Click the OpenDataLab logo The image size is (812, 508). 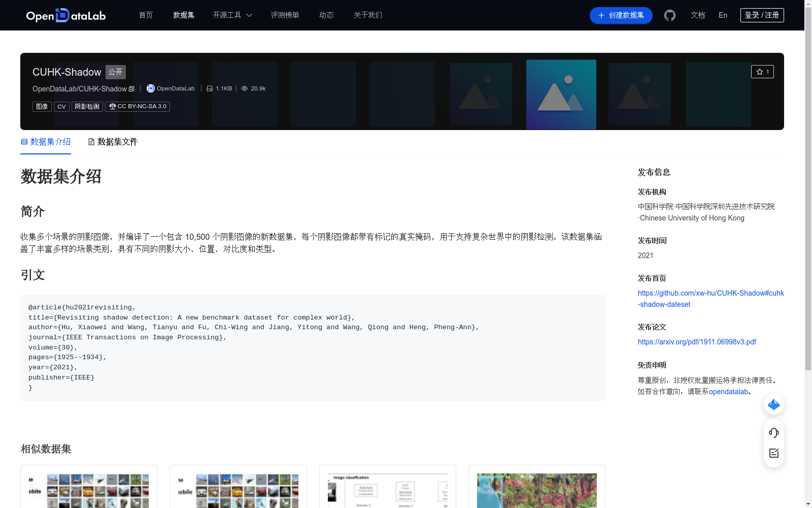66,15
